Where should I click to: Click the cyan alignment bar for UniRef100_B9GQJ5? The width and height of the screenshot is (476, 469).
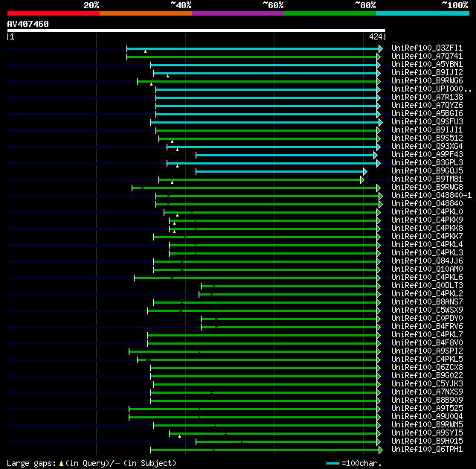point(281,172)
